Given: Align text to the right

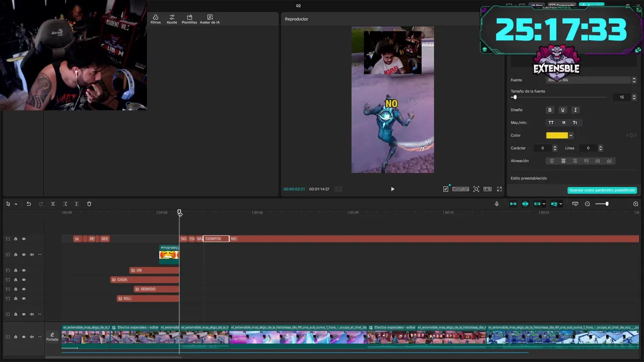Looking at the screenshot, I should coord(575,161).
